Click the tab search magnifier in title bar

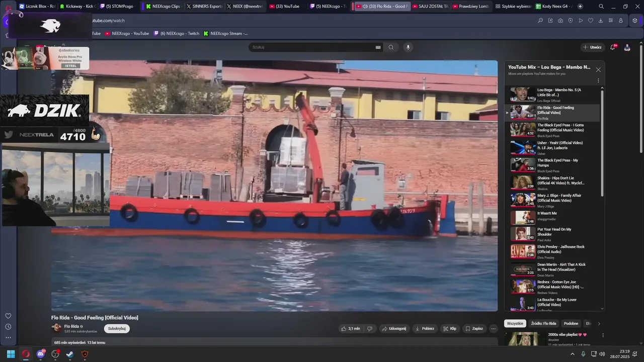pos(601,7)
